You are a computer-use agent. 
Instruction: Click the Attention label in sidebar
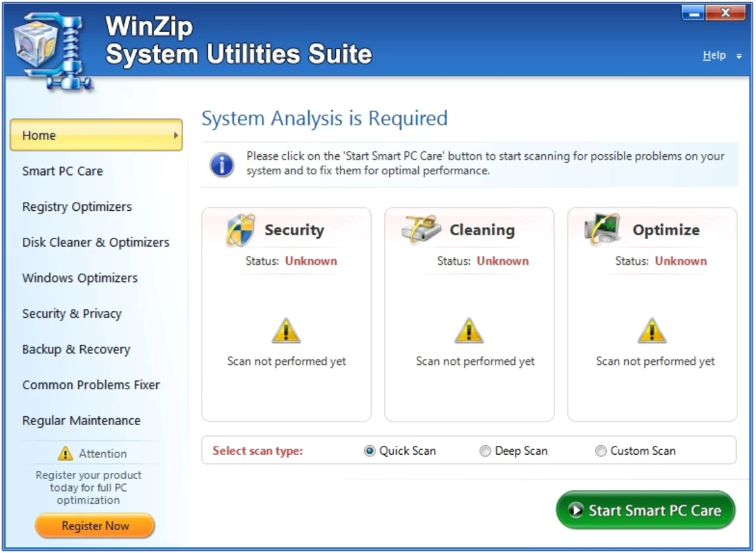(103, 453)
